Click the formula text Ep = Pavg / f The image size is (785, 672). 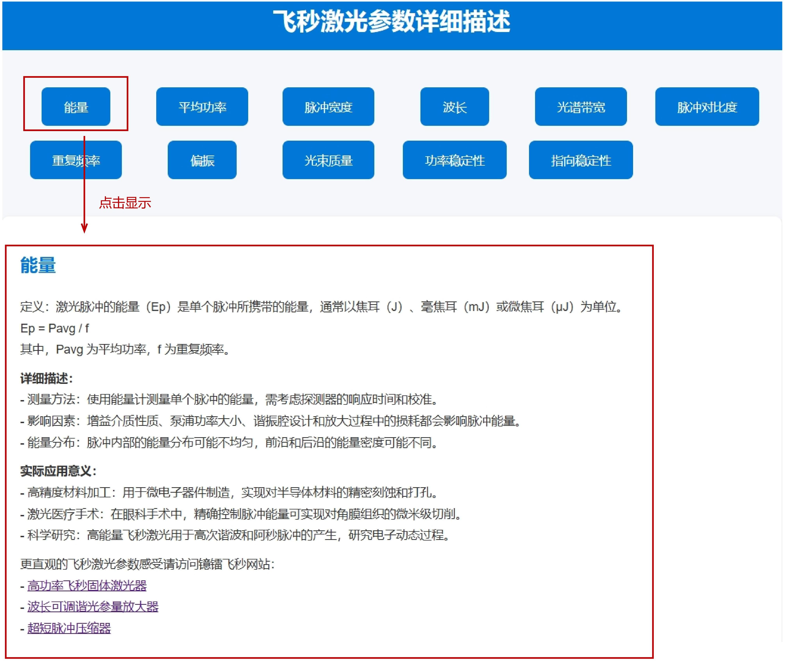(x=54, y=328)
